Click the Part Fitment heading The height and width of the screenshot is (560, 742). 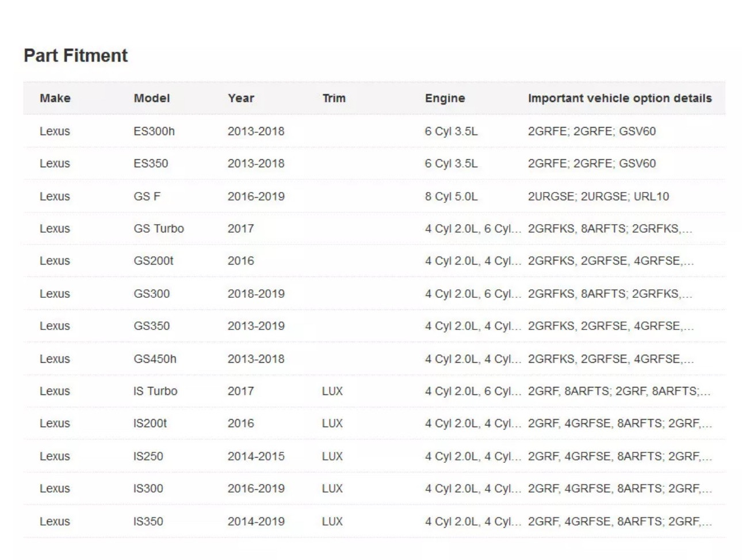[x=75, y=56]
